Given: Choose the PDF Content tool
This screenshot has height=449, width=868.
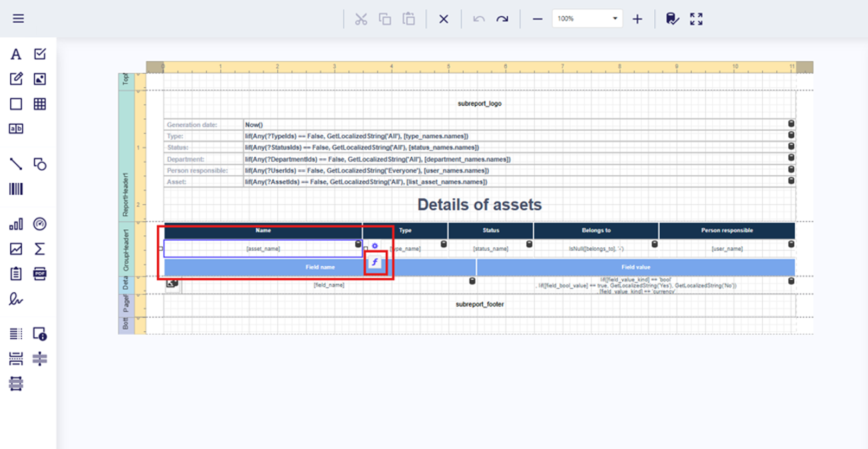Looking at the screenshot, I should (40, 273).
